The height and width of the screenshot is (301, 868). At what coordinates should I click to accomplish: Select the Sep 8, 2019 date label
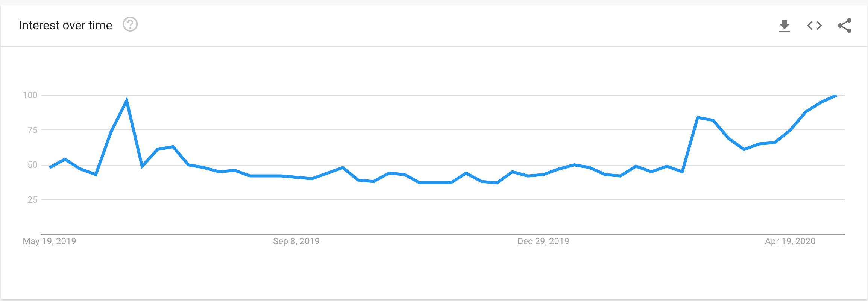[296, 241]
